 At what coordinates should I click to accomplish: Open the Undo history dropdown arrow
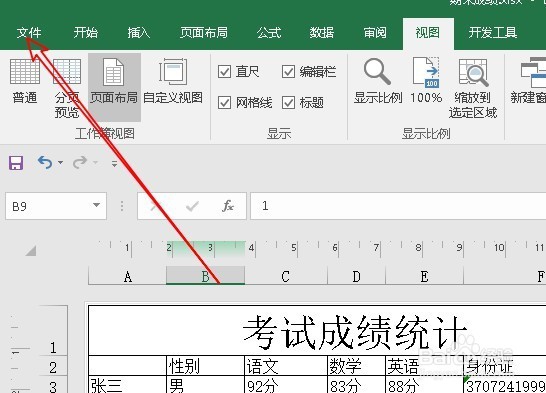tap(61, 162)
